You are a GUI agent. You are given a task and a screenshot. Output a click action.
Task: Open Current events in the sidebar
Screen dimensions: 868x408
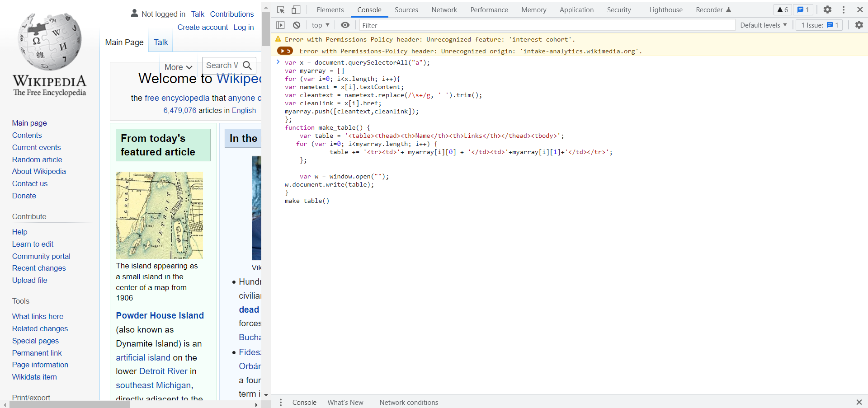36,147
